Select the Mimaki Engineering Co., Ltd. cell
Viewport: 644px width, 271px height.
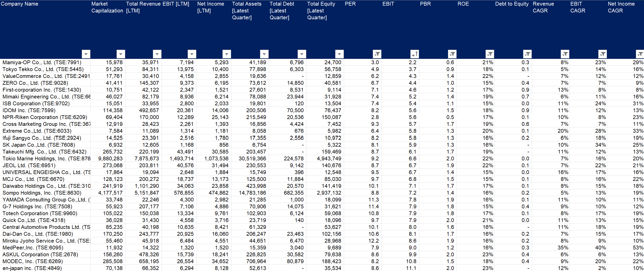[45, 97]
